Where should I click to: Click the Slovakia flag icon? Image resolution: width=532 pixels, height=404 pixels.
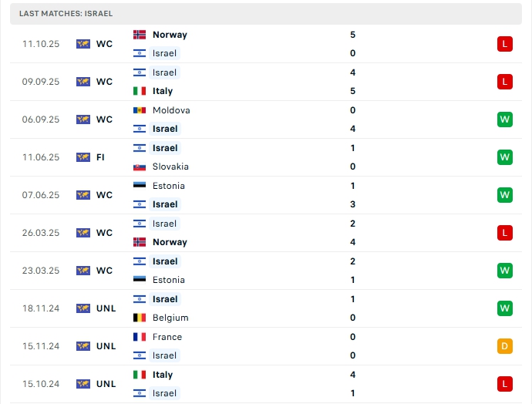click(x=140, y=167)
